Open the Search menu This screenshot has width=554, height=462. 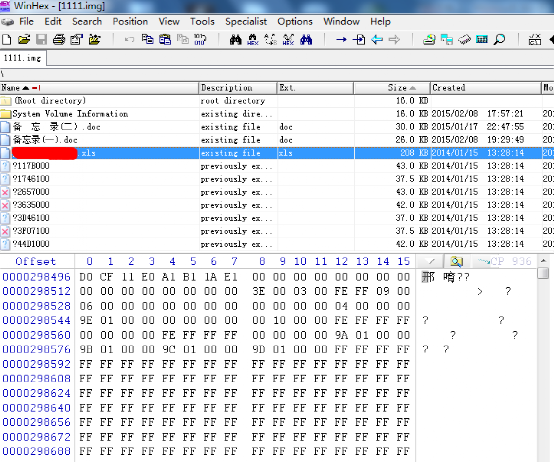pyautogui.click(x=87, y=22)
